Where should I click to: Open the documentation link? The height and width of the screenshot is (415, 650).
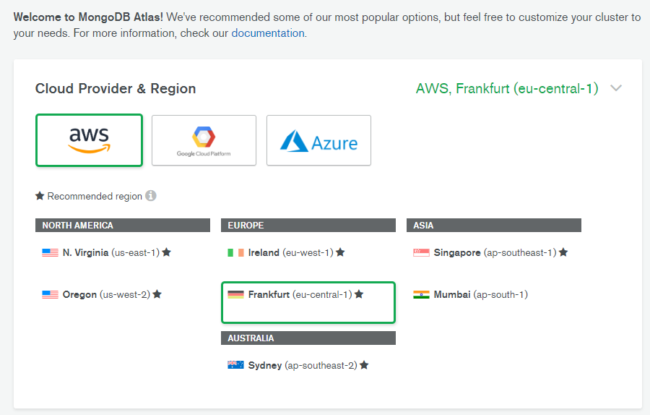point(268,33)
